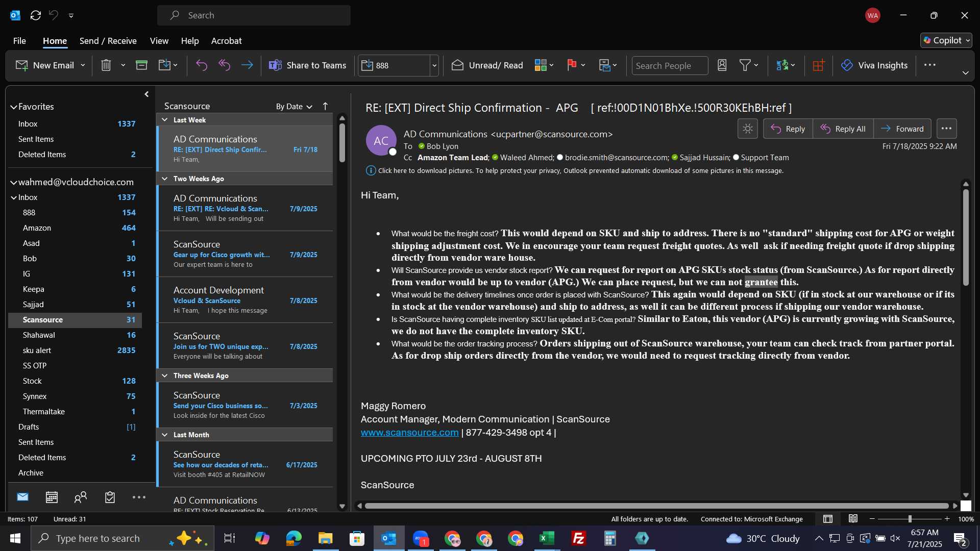Collapse the folder pane chevron
This screenshot has width=980, height=551.
click(146, 94)
